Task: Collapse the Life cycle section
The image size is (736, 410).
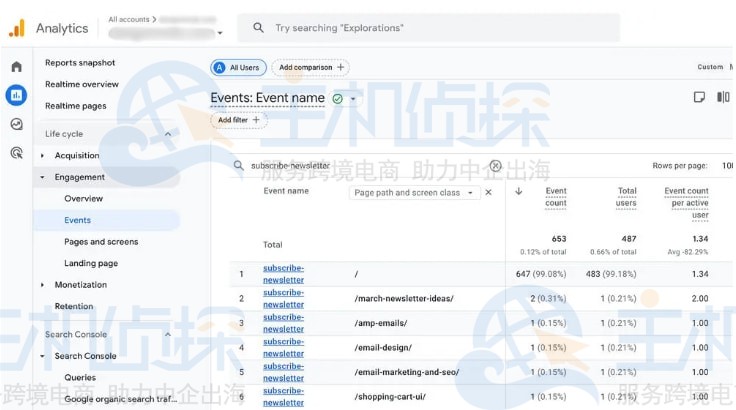Action: 168,134
